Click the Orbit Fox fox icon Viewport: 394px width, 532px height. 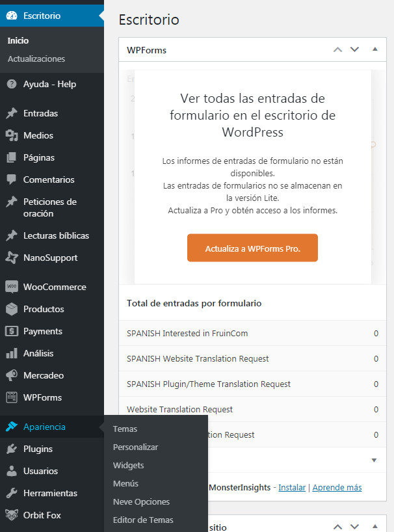tap(11, 515)
